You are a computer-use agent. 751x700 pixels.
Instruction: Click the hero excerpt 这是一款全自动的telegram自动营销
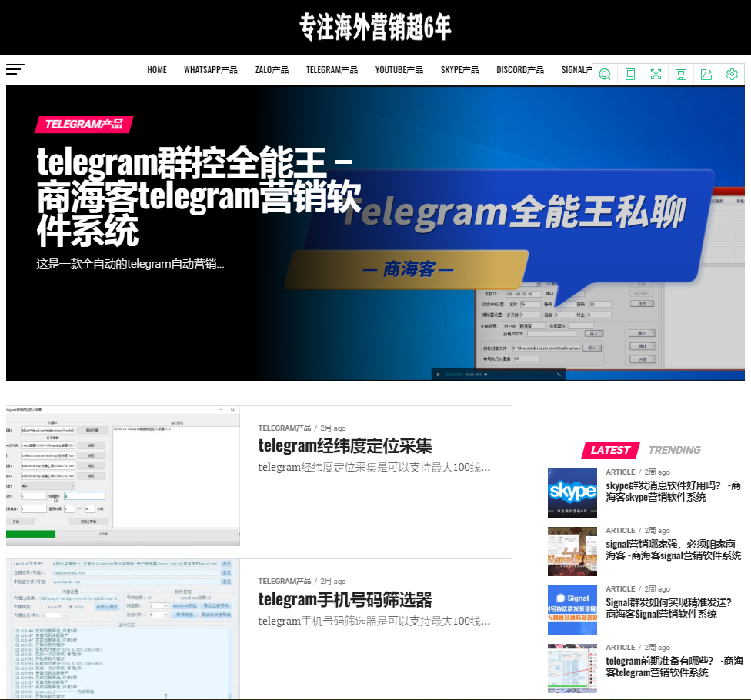(x=130, y=264)
